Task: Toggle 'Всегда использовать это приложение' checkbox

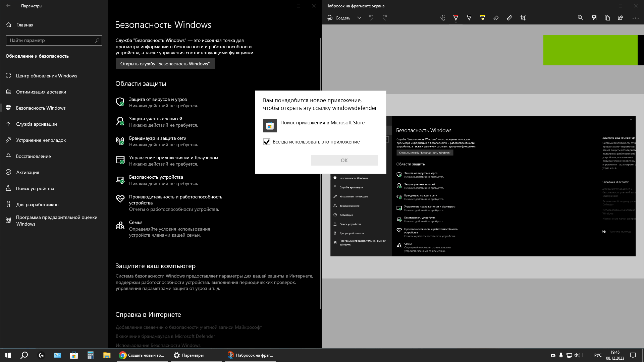Action: [267, 142]
